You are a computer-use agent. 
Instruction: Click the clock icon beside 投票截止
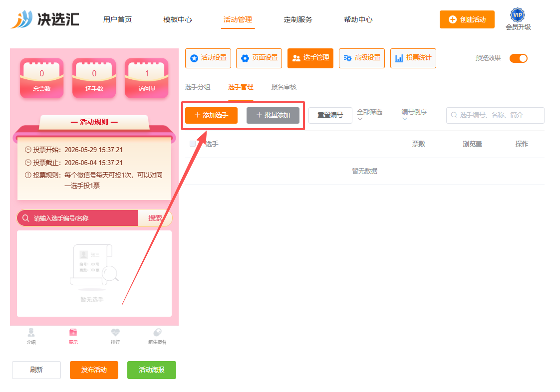(x=28, y=163)
